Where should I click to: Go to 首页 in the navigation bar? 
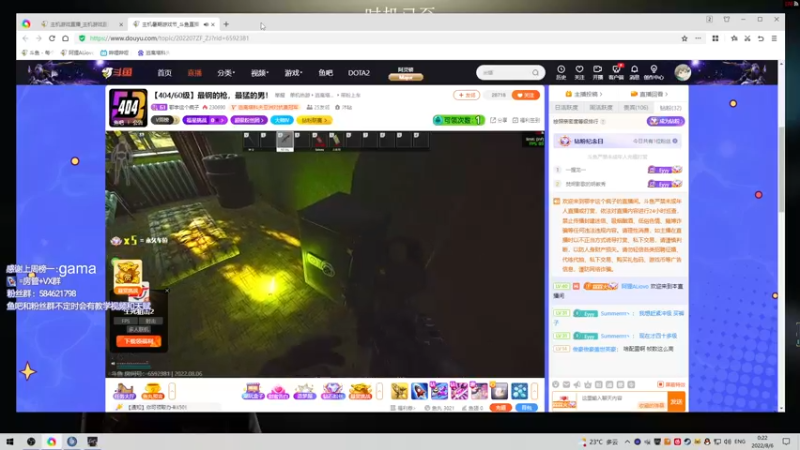pos(164,73)
